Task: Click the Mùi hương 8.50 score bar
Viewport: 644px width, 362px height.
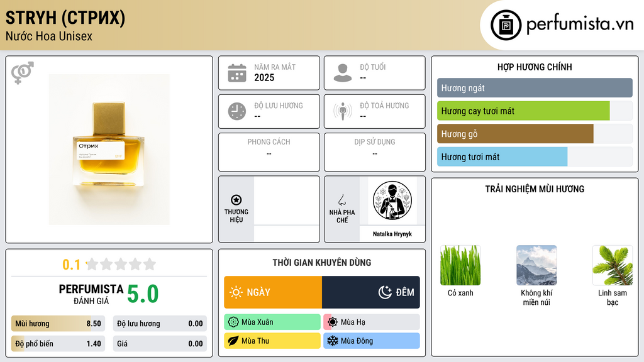Action: point(58,324)
